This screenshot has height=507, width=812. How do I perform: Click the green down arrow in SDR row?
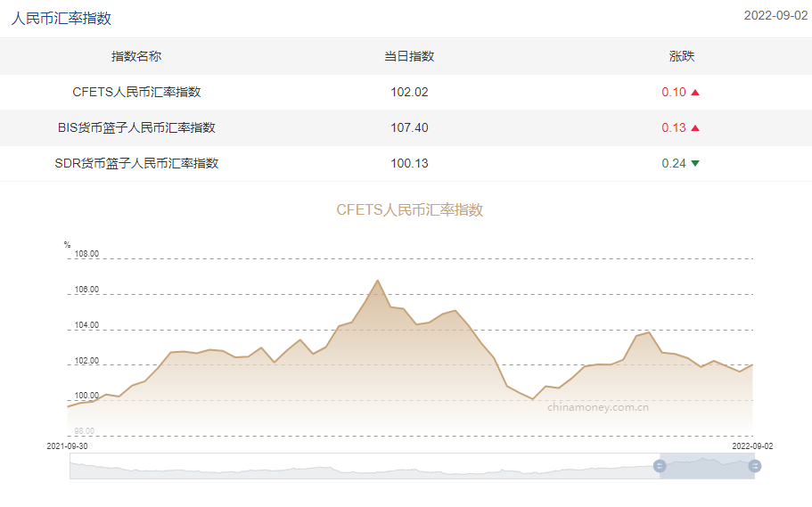pos(695,164)
